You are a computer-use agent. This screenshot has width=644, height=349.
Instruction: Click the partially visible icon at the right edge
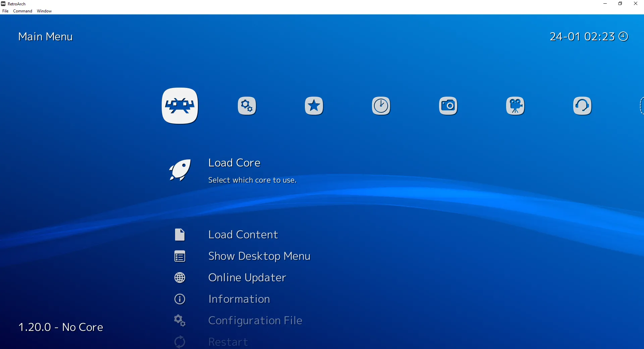click(x=641, y=106)
